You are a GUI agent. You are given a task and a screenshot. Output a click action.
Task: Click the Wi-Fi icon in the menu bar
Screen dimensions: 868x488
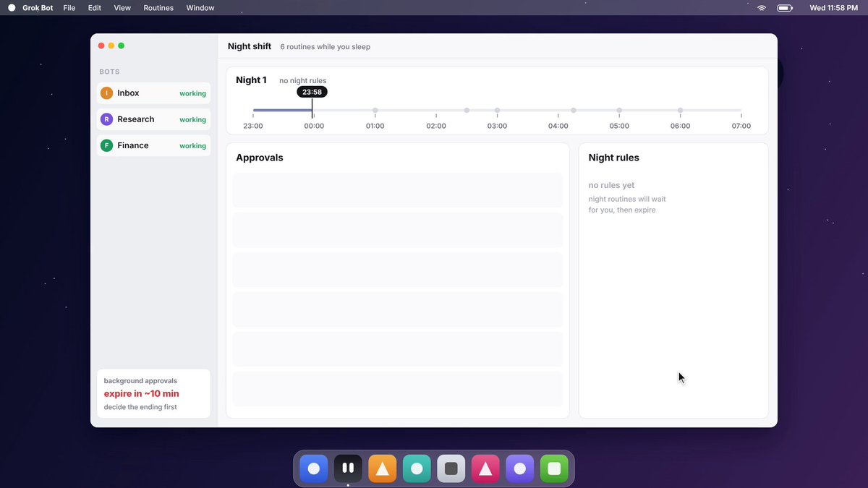pos(762,8)
